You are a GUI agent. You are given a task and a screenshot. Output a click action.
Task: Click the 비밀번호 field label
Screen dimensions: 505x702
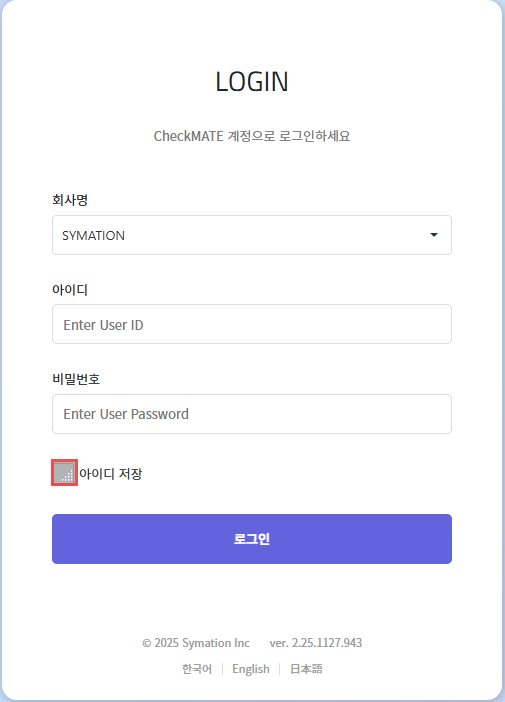(76, 379)
